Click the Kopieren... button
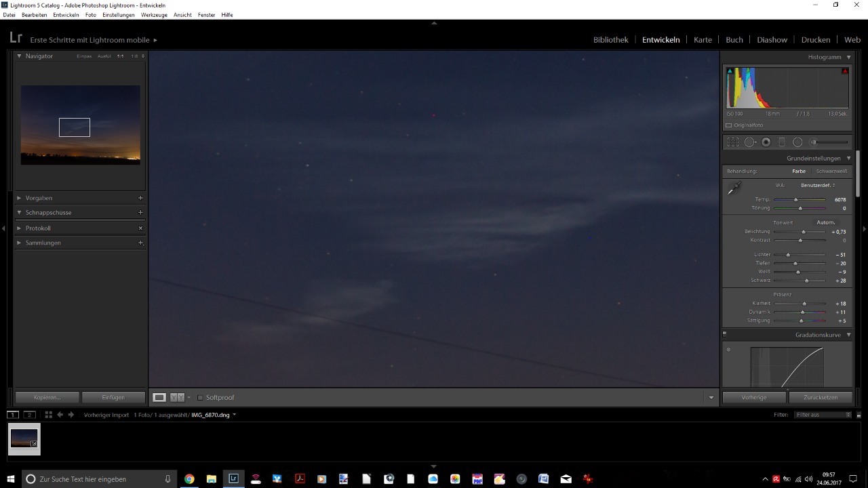This screenshot has width=868, height=488. click(x=47, y=398)
